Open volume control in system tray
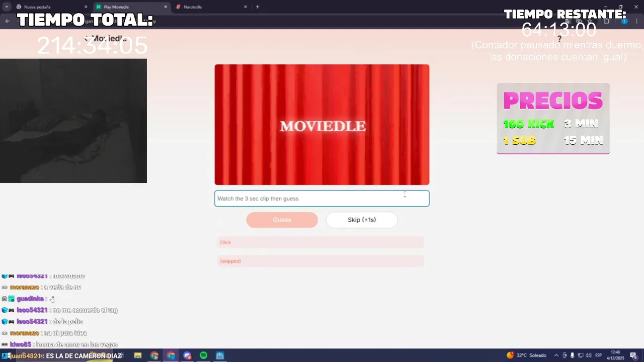Viewport: 644px width, 362px height. [588, 355]
